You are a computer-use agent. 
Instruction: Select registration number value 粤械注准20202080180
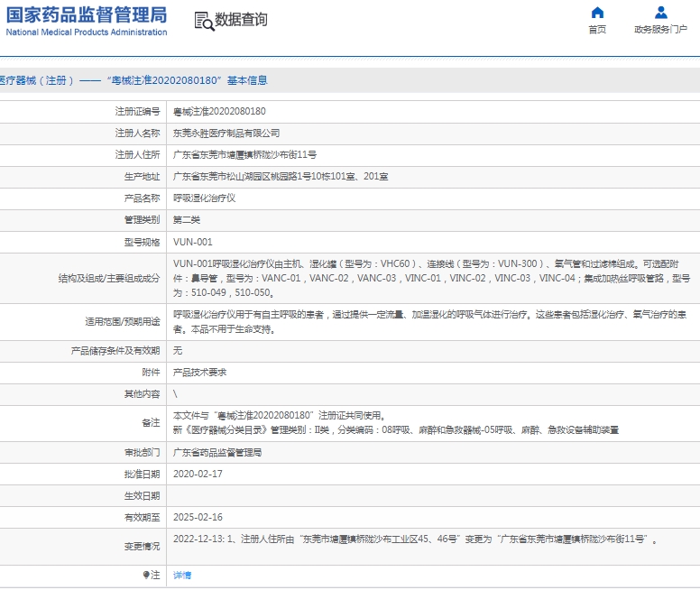coord(219,111)
